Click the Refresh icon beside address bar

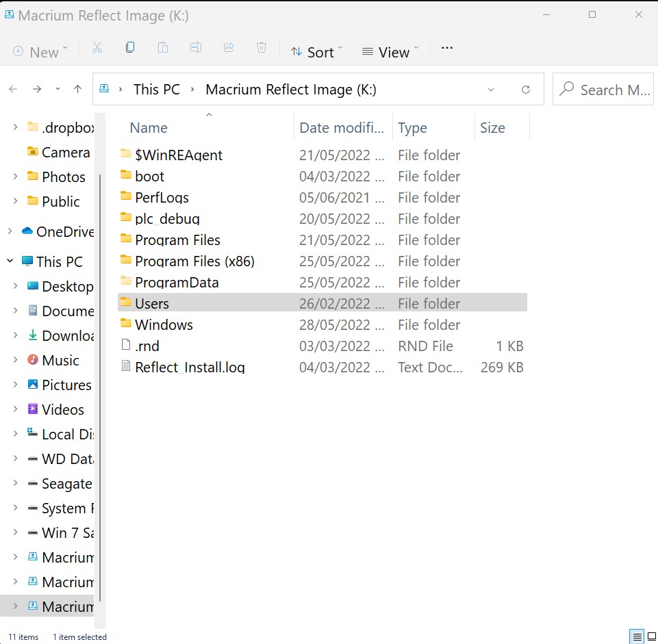pyautogui.click(x=526, y=90)
